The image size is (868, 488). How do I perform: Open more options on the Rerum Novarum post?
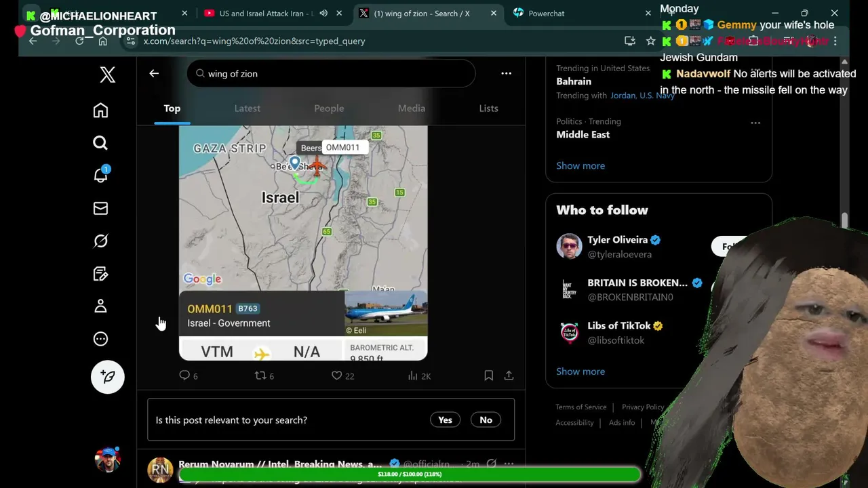(509, 464)
